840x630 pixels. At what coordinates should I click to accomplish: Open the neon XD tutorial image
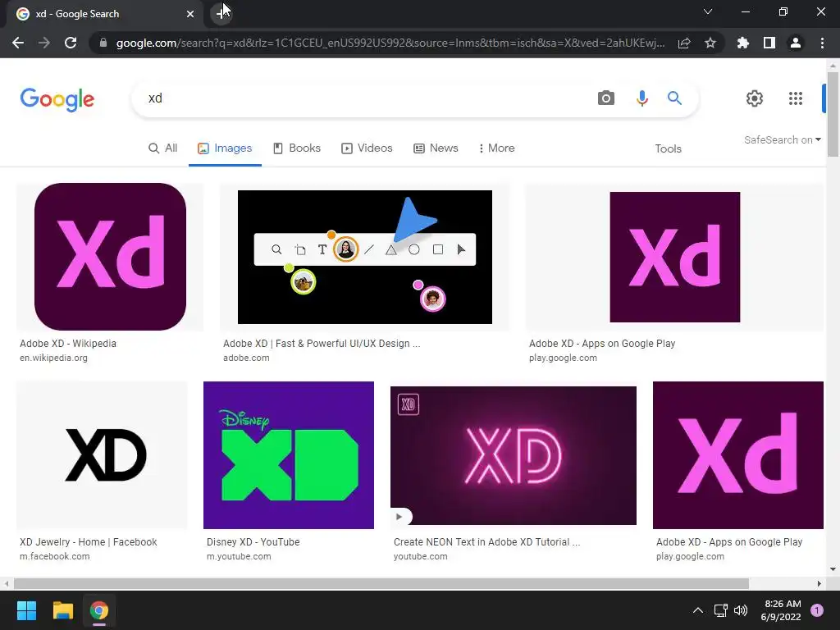pyautogui.click(x=514, y=455)
